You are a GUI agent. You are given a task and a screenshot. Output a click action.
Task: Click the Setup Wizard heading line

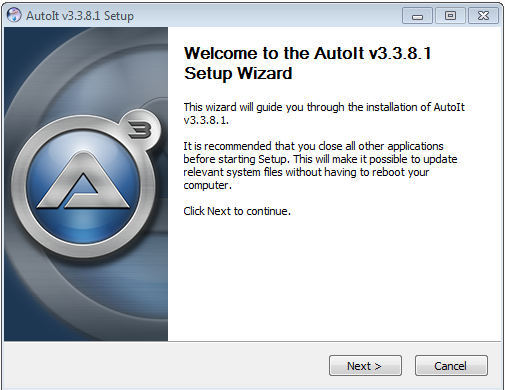(x=238, y=73)
